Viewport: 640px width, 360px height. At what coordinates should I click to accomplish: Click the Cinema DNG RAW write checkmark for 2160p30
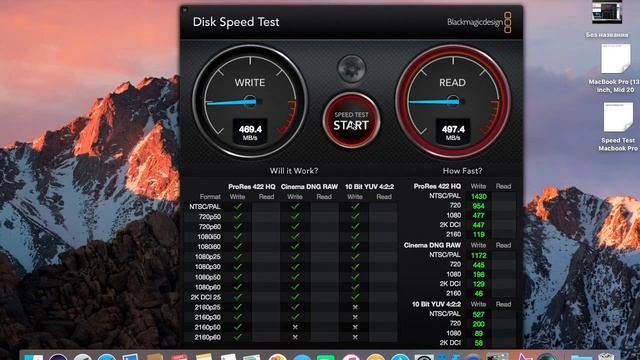(295, 317)
